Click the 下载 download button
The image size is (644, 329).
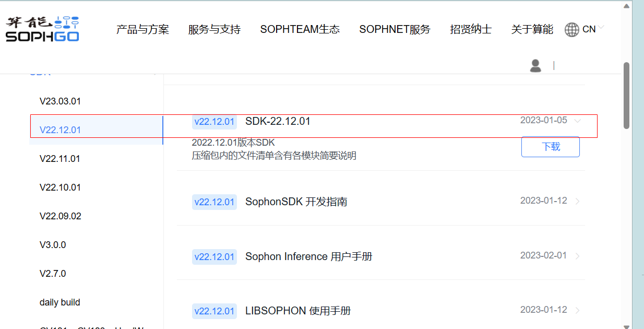point(551,147)
